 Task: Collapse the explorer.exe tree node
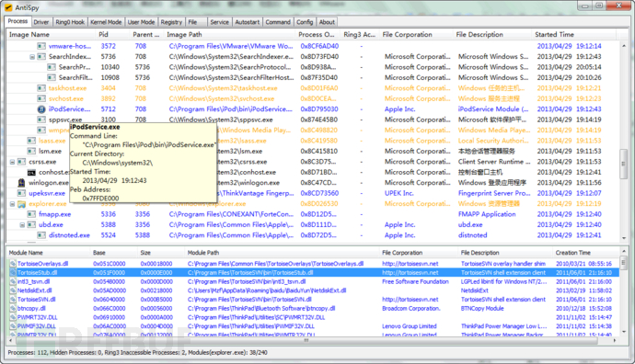click(x=12, y=204)
